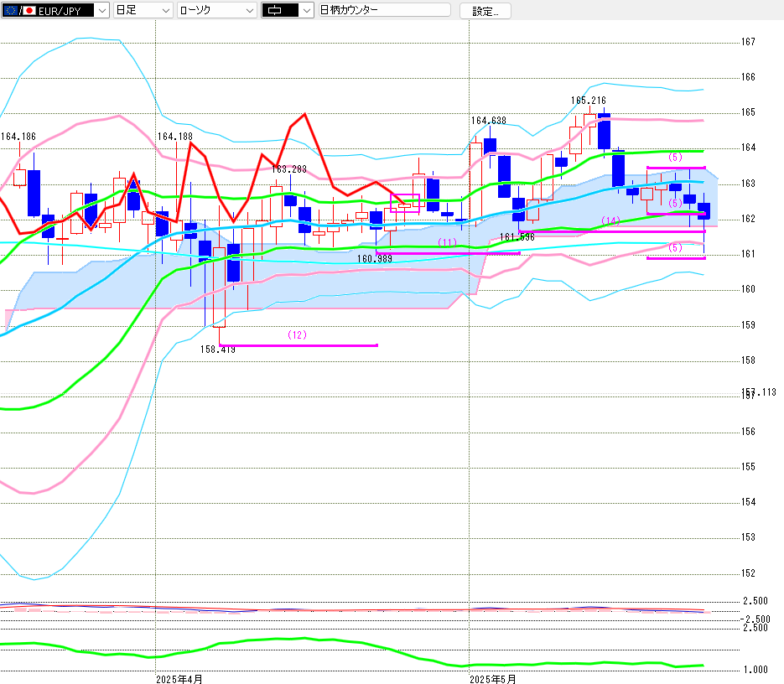This screenshot has height=684, width=784.
Task: Click the 165.216 high price label
Action: (x=588, y=101)
